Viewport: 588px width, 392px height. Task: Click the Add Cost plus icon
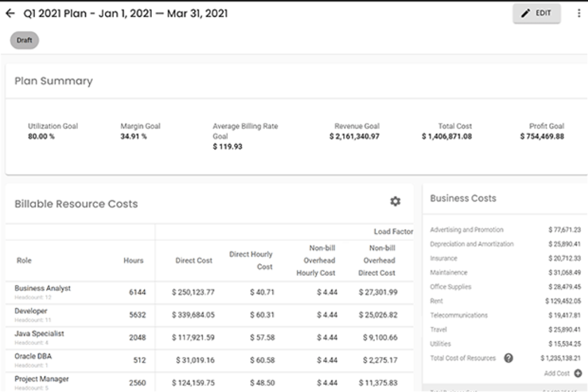click(x=578, y=373)
